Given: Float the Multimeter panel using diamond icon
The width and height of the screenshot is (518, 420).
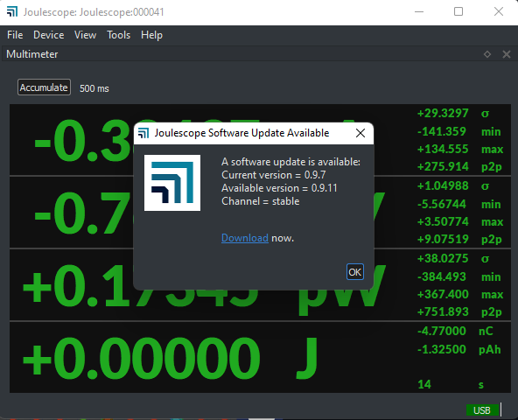Looking at the screenshot, I should pos(487,54).
